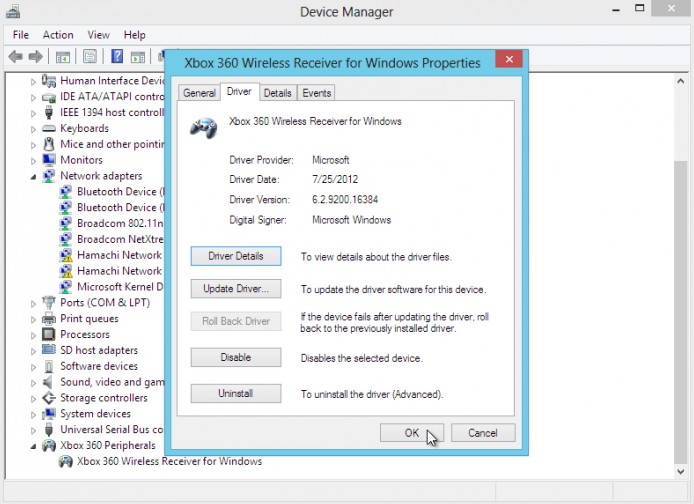
Task: Switch to the Details tab
Action: tap(278, 93)
